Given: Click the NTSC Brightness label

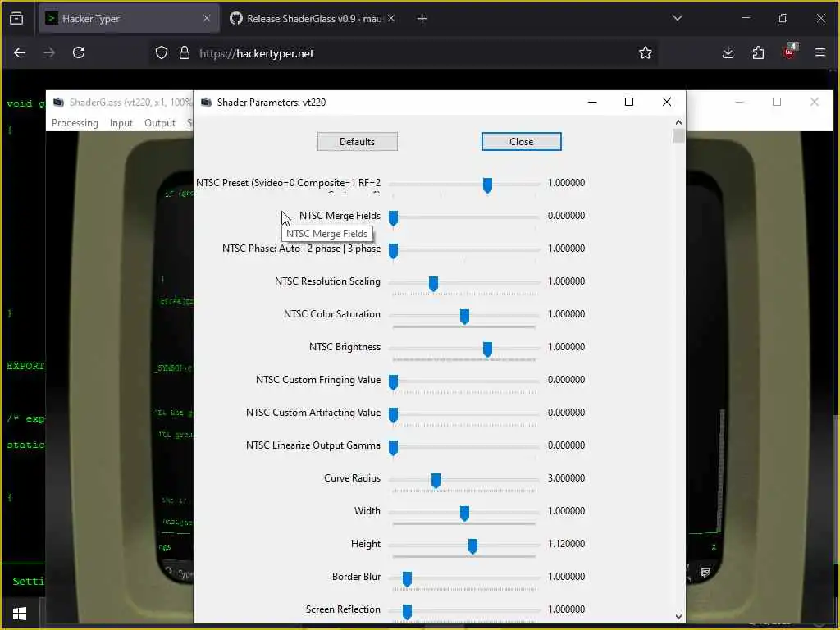Looking at the screenshot, I should 345,347.
